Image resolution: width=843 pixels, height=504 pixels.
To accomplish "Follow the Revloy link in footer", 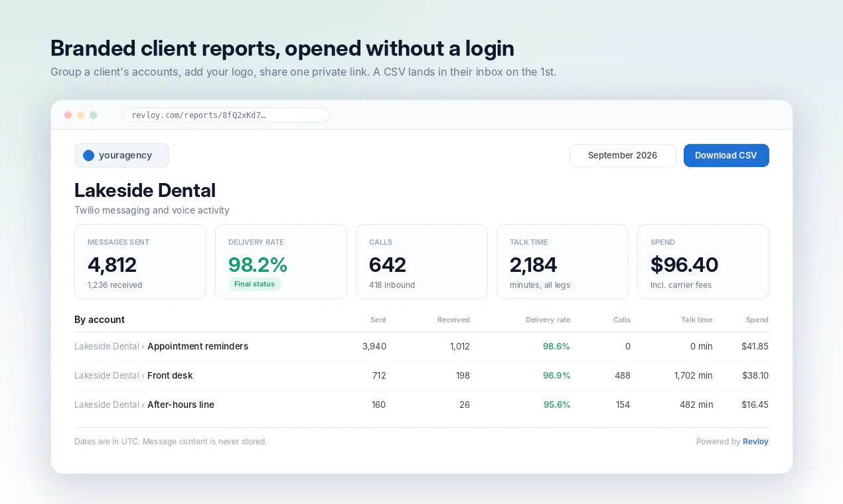I will pyautogui.click(x=755, y=441).
